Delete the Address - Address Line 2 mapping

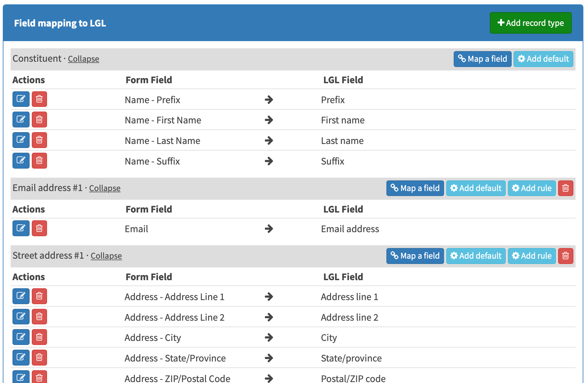[39, 317]
